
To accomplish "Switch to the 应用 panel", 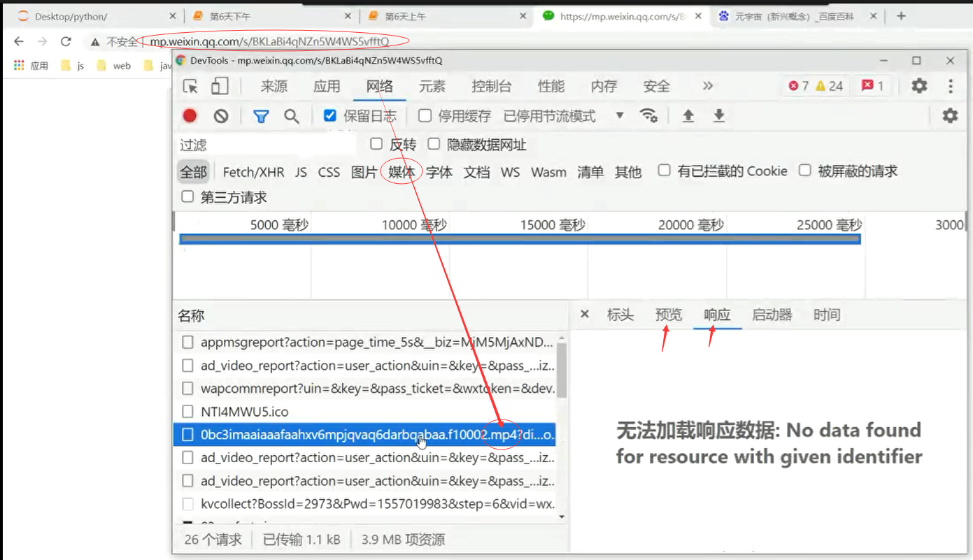I will tap(327, 86).
